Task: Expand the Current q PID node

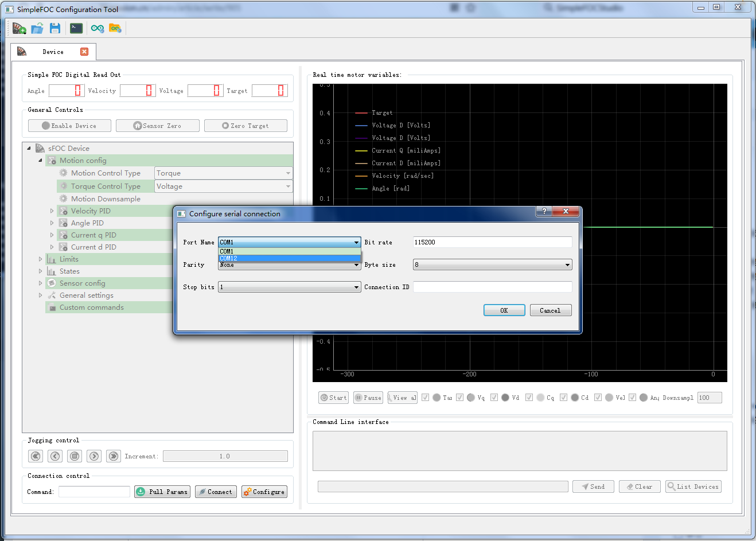Action: [52, 235]
